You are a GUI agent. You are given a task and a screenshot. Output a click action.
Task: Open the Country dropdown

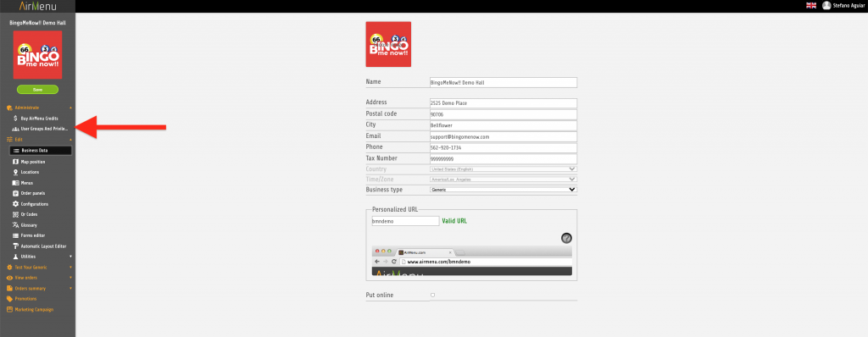click(x=504, y=168)
